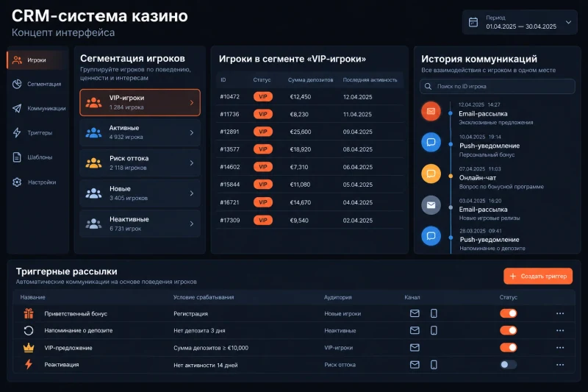The image size is (588, 392).
Task: Open the Эксклюзивные предложения email entry
Action: click(495, 114)
